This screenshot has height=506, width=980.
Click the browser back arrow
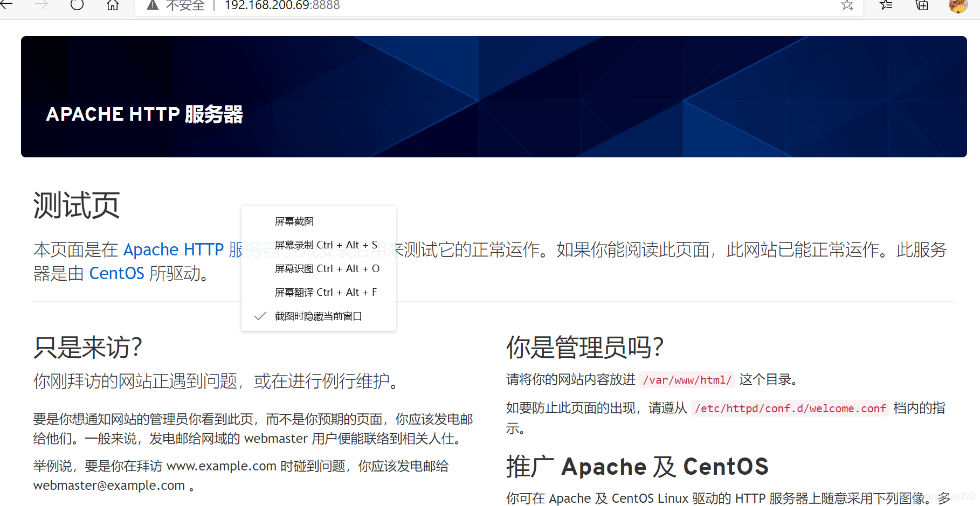[x=6, y=5]
